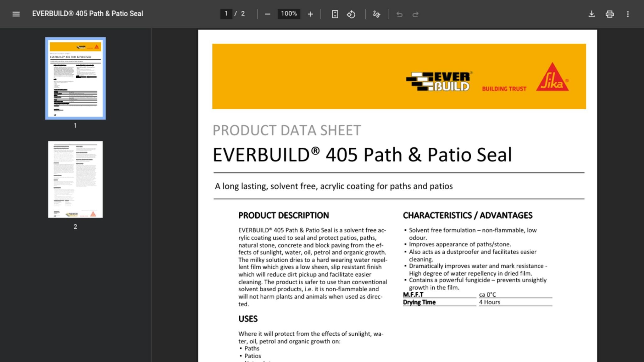
Task: Click the 'Patios' bullet item
Action: point(253,356)
